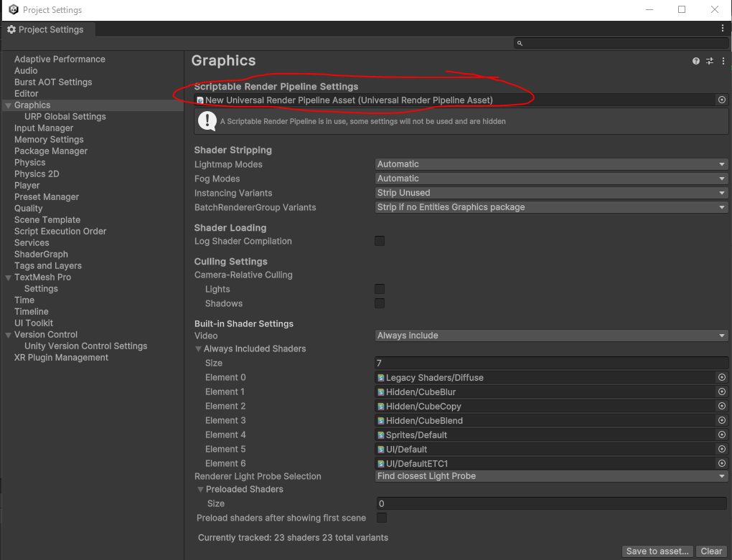Open the window options menu at top right
Viewport: 732px width, 560px height.
pyautogui.click(x=722, y=27)
